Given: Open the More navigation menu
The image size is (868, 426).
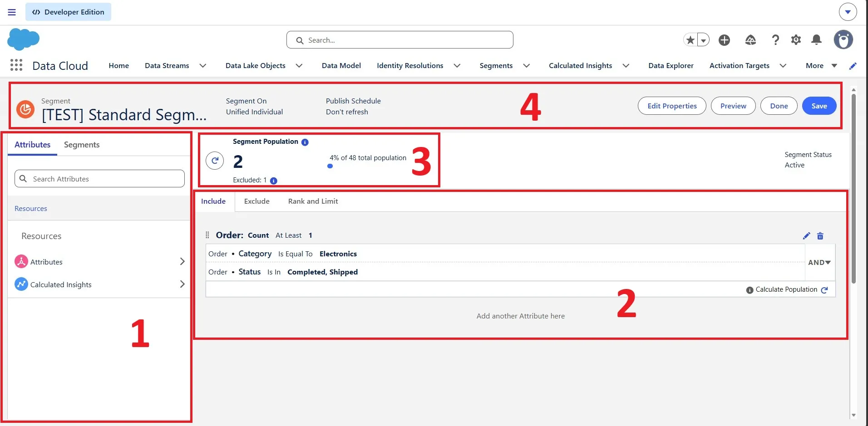Looking at the screenshot, I should point(821,66).
